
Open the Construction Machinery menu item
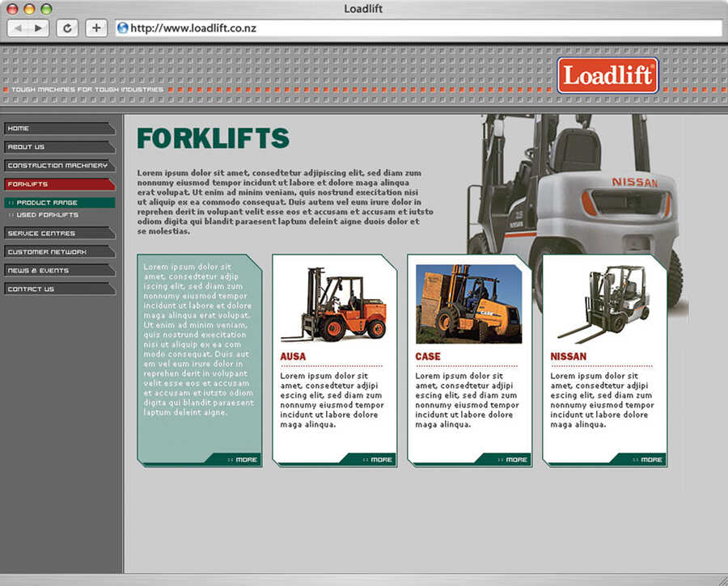(59, 166)
